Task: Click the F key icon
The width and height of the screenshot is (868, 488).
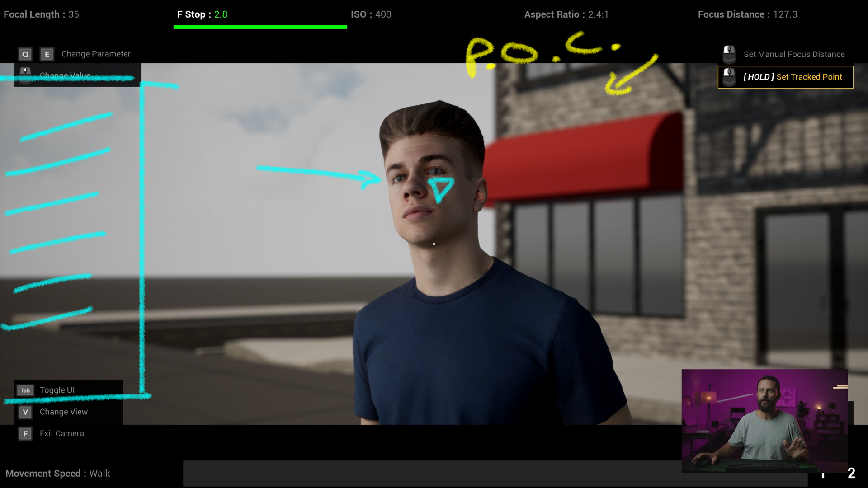Action: tap(25, 434)
